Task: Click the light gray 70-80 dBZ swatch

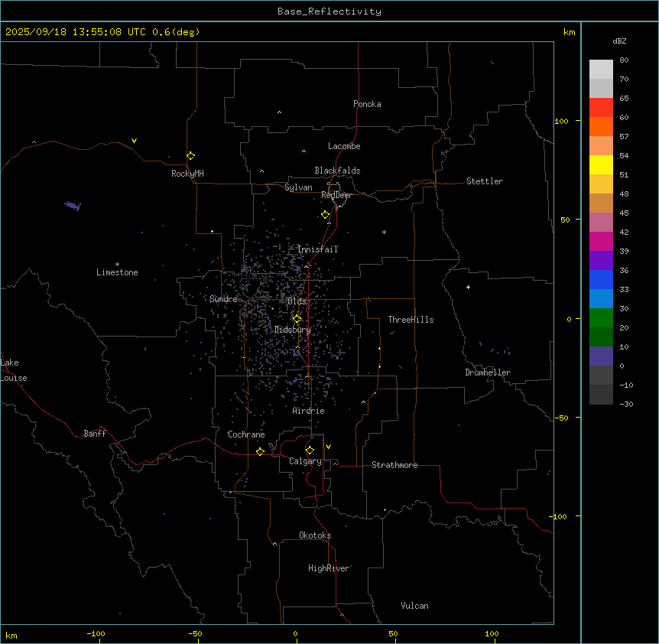Action: [x=601, y=70]
